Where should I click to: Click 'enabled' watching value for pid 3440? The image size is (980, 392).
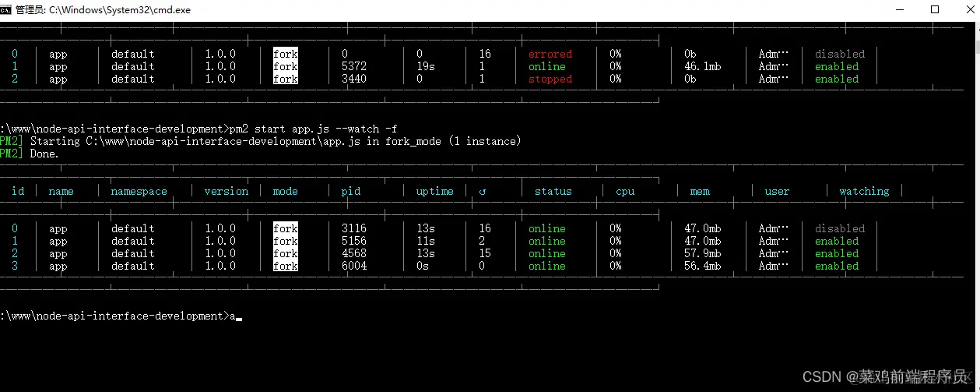(837, 79)
